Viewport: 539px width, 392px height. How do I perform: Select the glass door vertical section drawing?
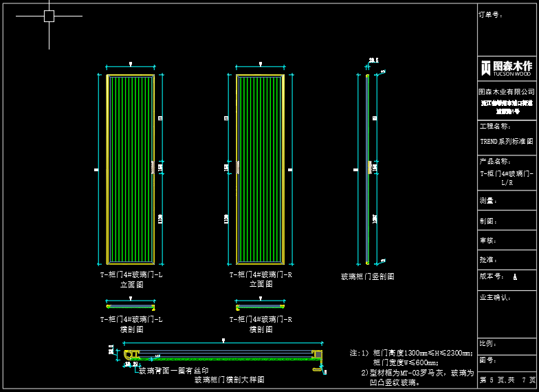367,168
